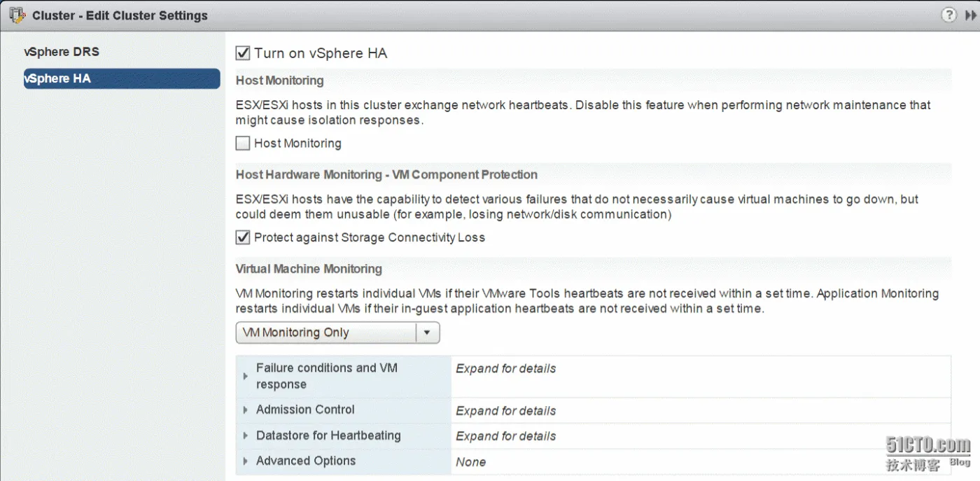Image resolution: width=980 pixels, height=481 pixels.
Task: Expand the Advanced Options row arrow
Action: [x=246, y=461]
